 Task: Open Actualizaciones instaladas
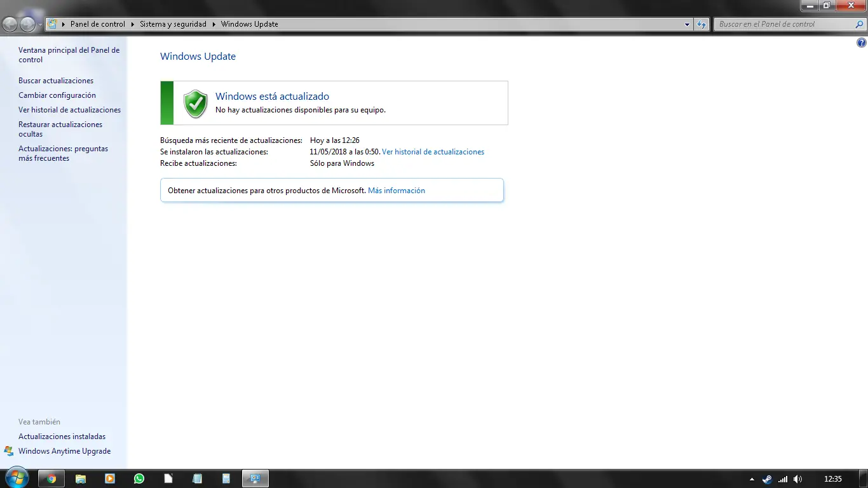pyautogui.click(x=62, y=436)
